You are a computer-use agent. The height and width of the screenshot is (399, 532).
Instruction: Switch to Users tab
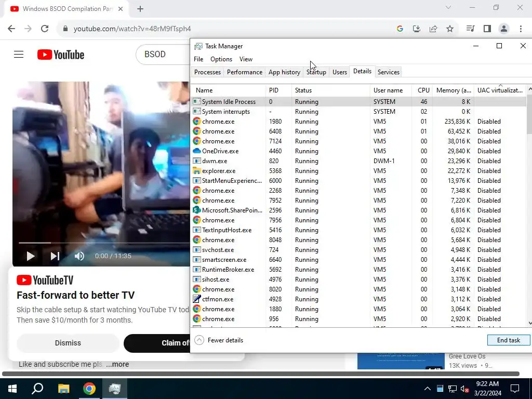340,72
